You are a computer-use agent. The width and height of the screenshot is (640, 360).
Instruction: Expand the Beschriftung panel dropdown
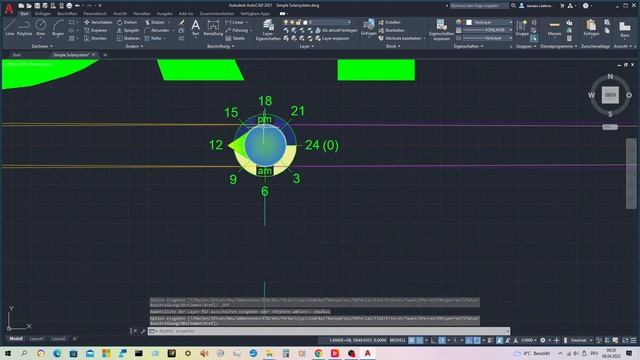pos(220,46)
